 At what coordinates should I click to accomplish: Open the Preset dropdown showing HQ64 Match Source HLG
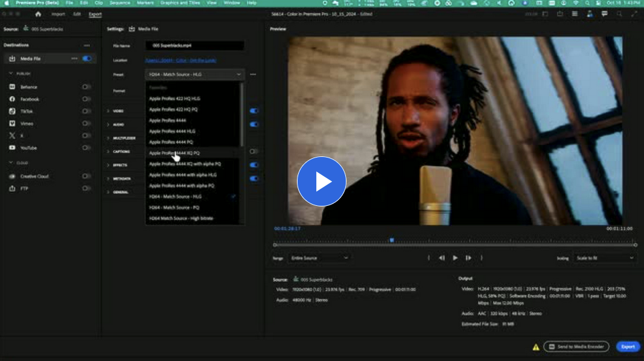click(193, 74)
